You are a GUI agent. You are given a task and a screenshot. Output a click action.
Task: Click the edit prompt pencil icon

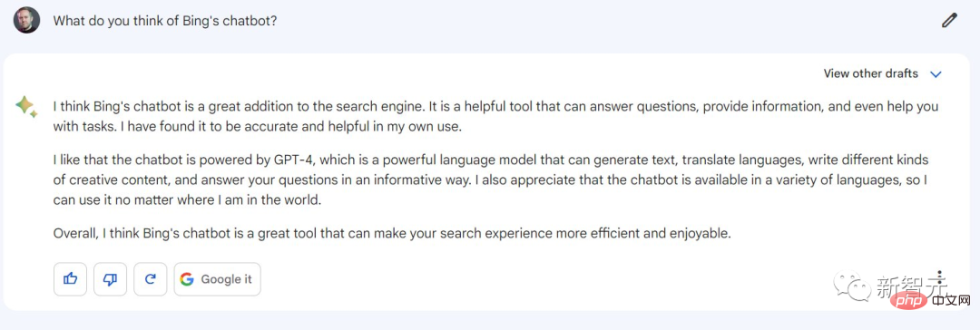coord(949,21)
